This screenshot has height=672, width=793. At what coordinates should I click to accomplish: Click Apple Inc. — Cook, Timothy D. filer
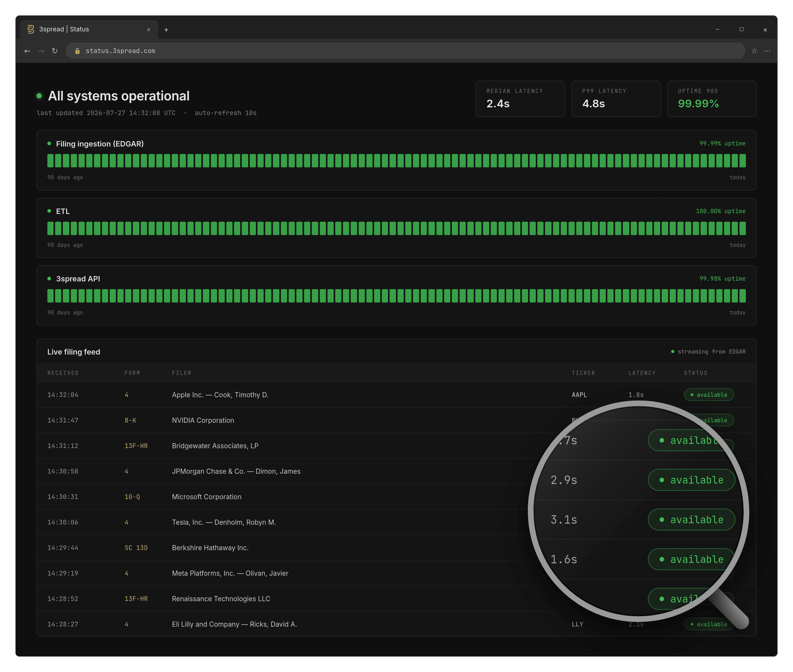pyautogui.click(x=220, y=395)
